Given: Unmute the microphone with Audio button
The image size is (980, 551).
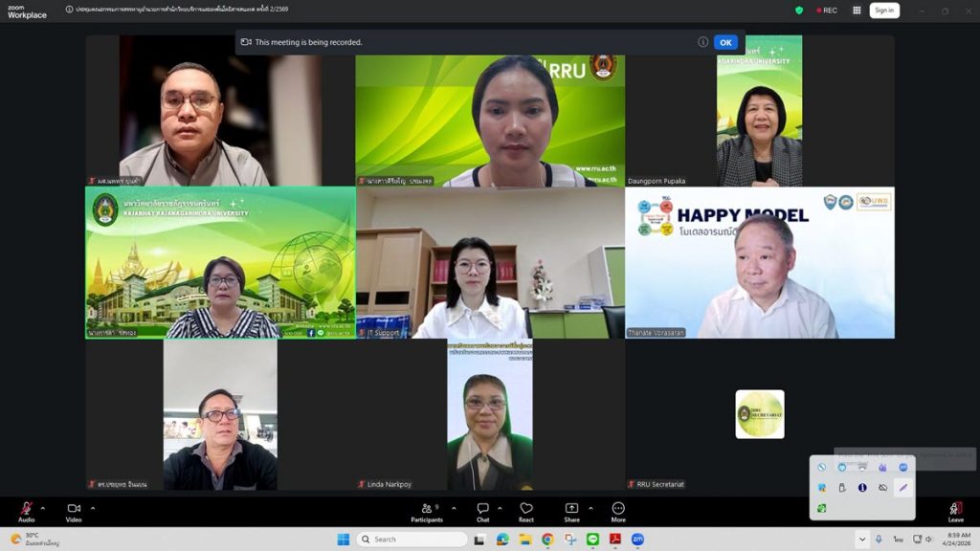Looking at the screenshot, I should point(26,509).
